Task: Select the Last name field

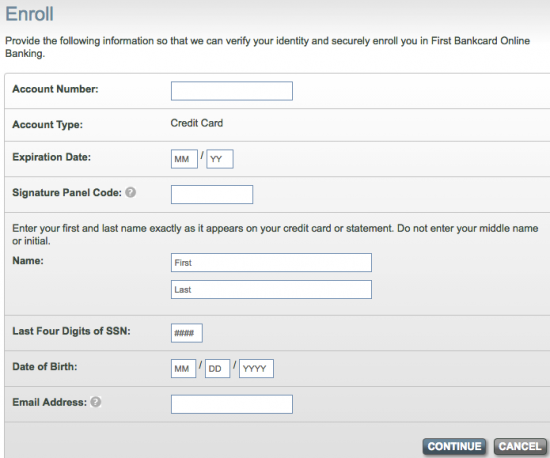Action: [x=271, y=290]
